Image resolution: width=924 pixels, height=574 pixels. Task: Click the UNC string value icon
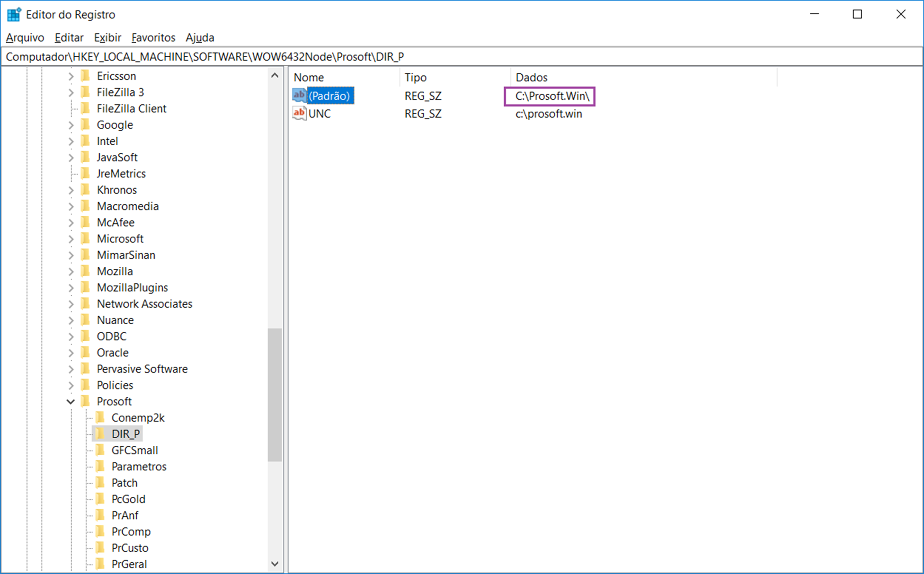[299, 114]
